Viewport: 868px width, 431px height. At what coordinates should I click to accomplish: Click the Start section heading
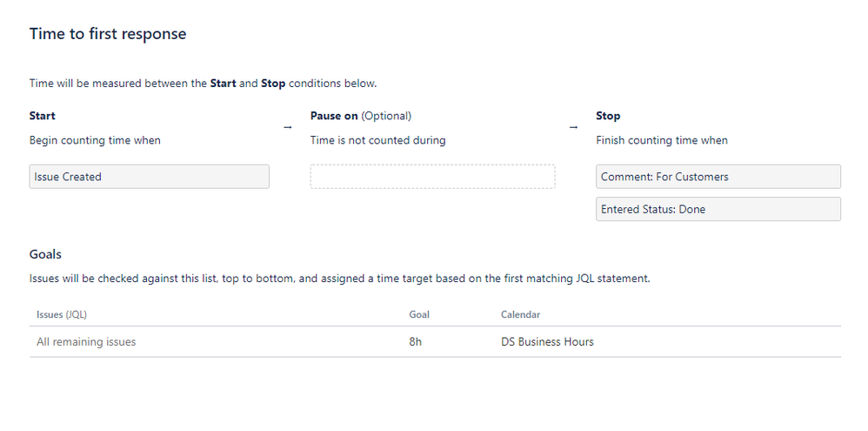tap(42, 116)
